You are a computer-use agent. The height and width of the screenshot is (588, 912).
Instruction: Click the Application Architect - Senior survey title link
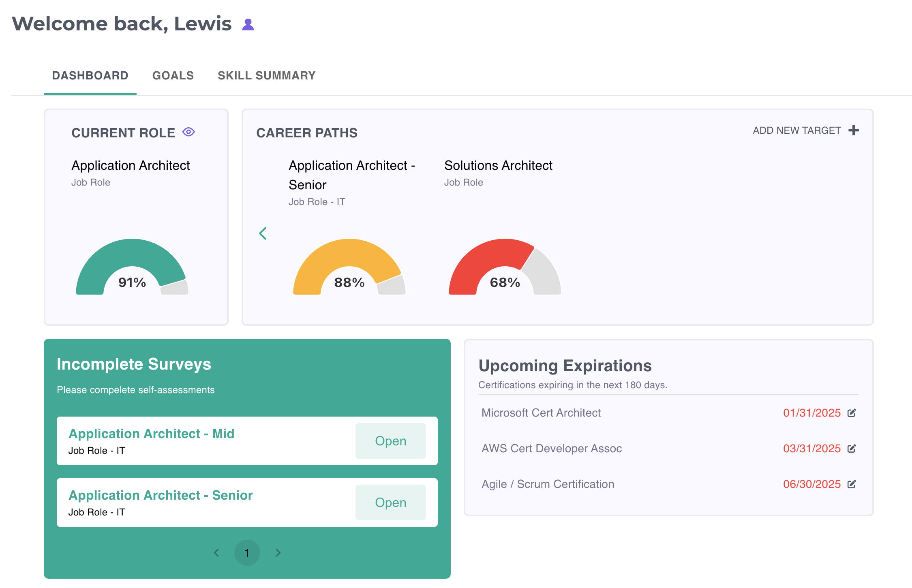coord(161,495)
